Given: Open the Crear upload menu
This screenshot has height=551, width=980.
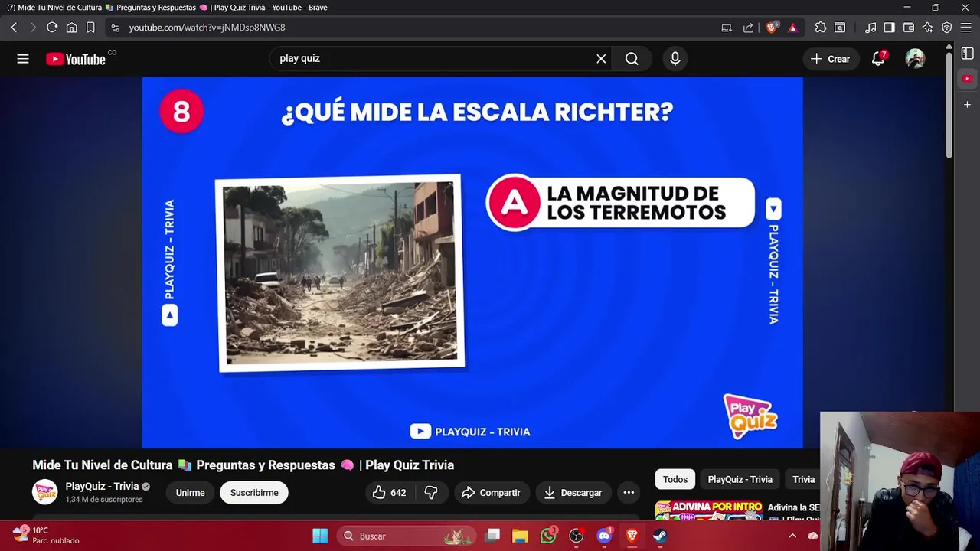Looking at the screenshot, I should (x=831, y=59).
